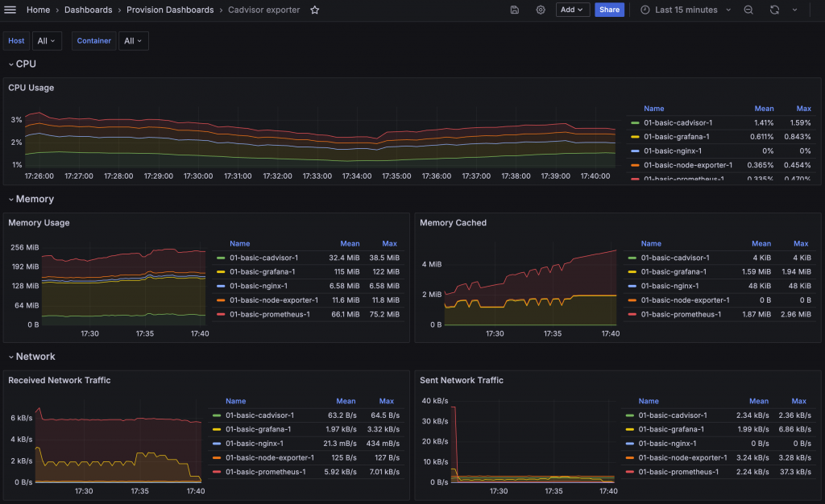Viewport: 825px width, 504px height.
Task: Open green color swatch for cadvisor in CPU Usage
Action: click(635, 123)
